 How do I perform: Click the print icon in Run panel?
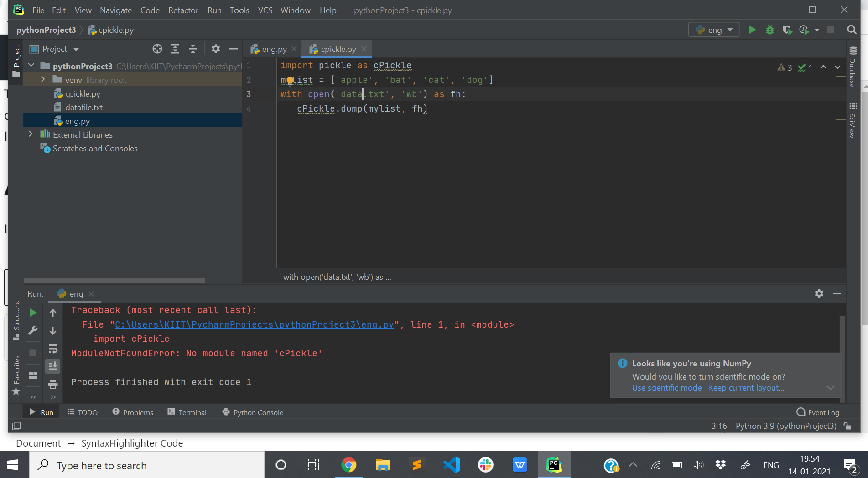pos(53,384)
